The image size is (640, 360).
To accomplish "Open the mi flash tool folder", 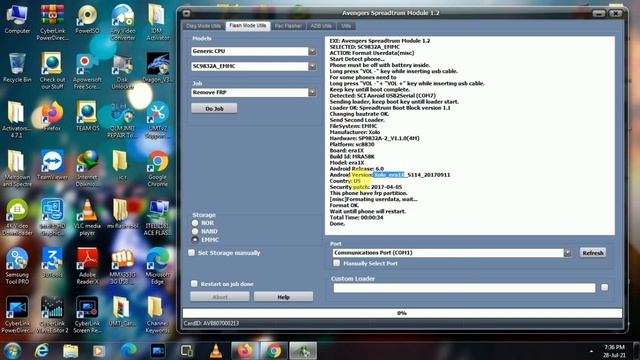I will pyautogui.click(x=122, y=214).
